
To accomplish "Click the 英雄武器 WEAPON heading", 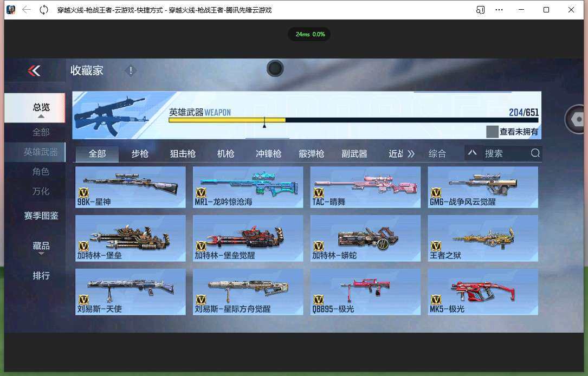I will click(x=199, y=112).
